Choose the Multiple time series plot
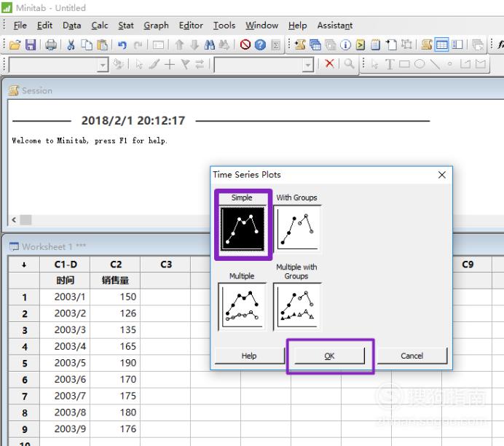Screen dimensions: 504x446 (243, 306)
